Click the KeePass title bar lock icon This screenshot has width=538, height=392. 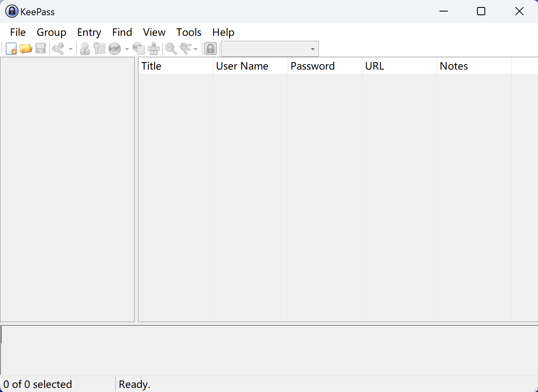point(12,11)
